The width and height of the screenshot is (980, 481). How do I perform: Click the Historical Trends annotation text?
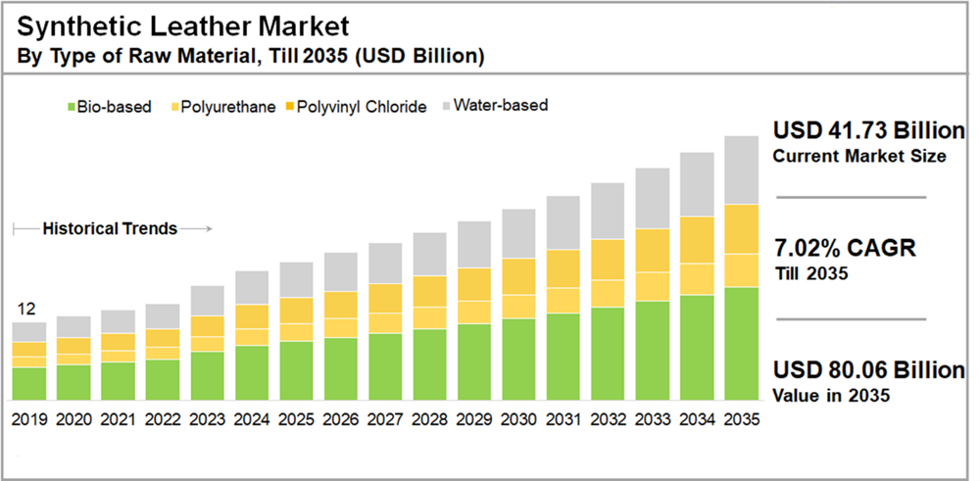pos(110,229)
